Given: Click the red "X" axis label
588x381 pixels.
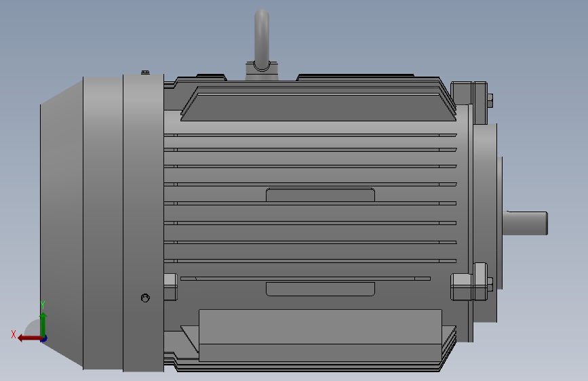Looking at the screenshot, I should 14,334.
